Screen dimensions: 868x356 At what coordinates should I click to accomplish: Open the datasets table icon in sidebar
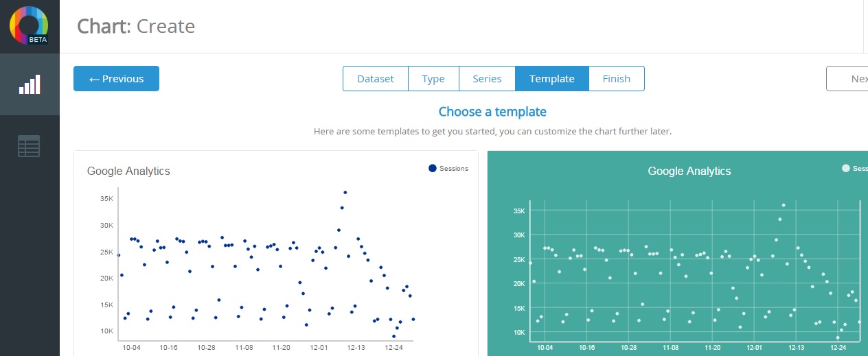[29, 146]
